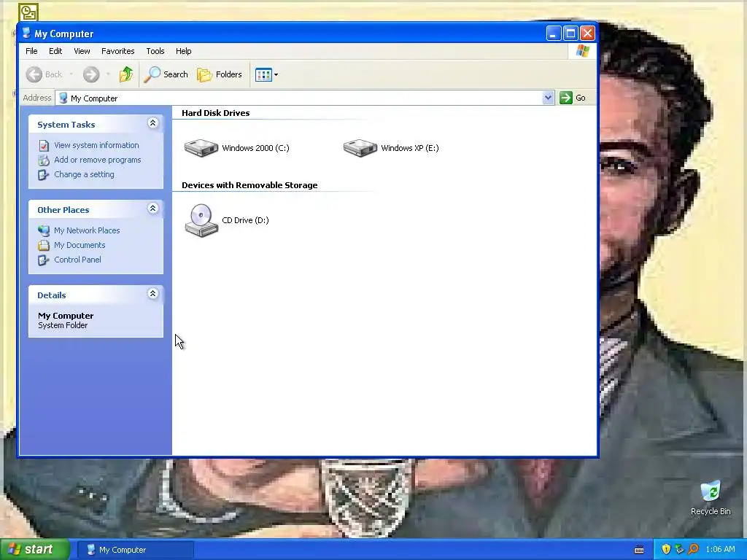Viewport: 747px width, 560px height.
Task: Open the Forward history dropdown arrow
Action: (x=108, y=74)
